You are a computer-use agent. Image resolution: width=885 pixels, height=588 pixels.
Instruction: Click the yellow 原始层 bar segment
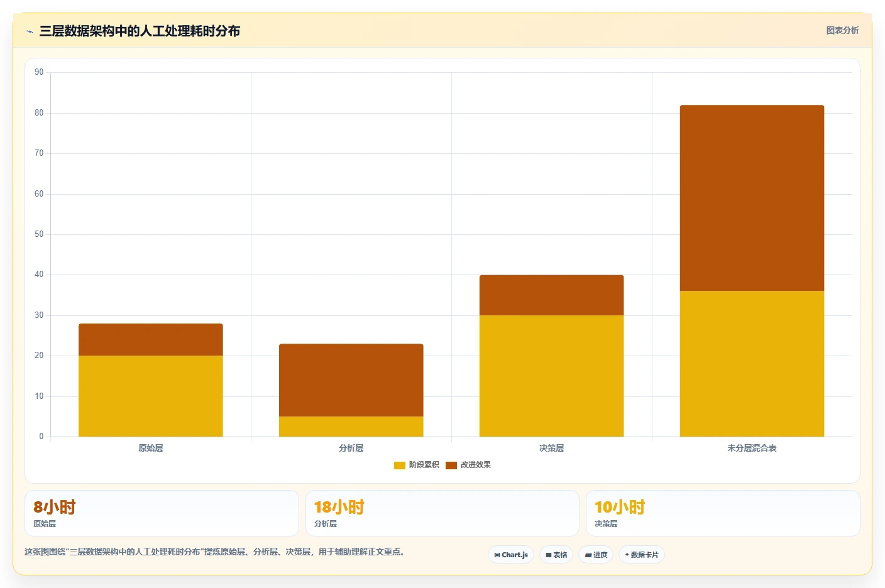[151, 396]
